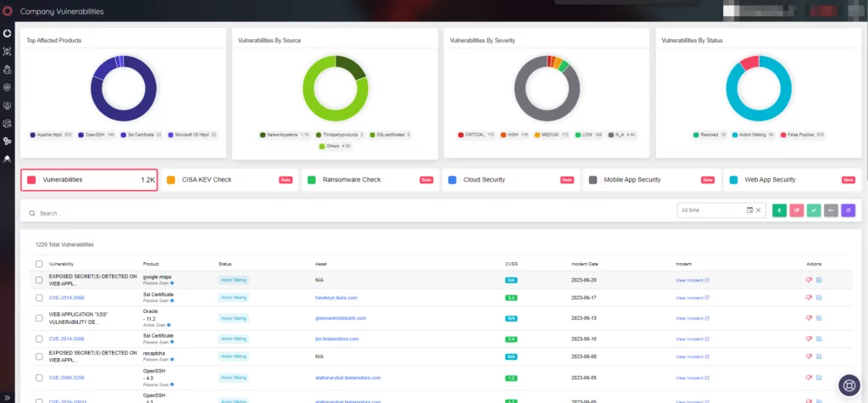
Task: Open the eye shield sidebar icon
Action: 7,87
